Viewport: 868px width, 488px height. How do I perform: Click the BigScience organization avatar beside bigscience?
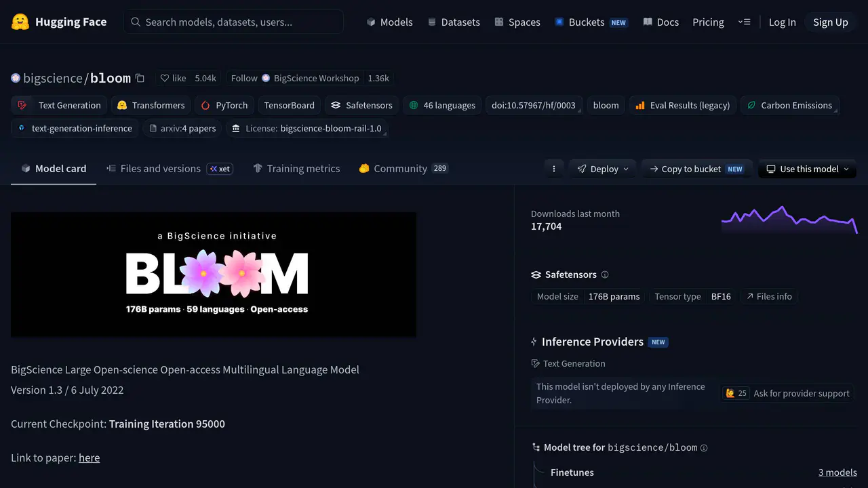[16, 78]
